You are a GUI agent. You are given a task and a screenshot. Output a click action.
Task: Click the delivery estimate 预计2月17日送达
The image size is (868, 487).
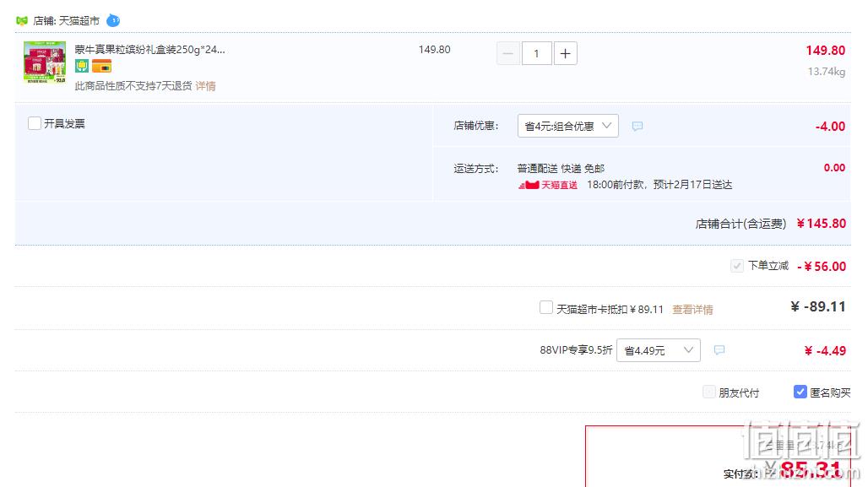pos(692,185)
